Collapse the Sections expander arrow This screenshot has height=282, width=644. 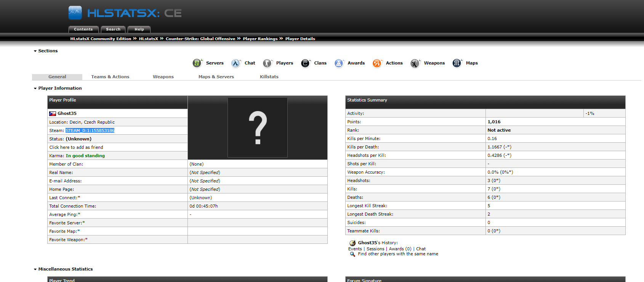[35, 51]
